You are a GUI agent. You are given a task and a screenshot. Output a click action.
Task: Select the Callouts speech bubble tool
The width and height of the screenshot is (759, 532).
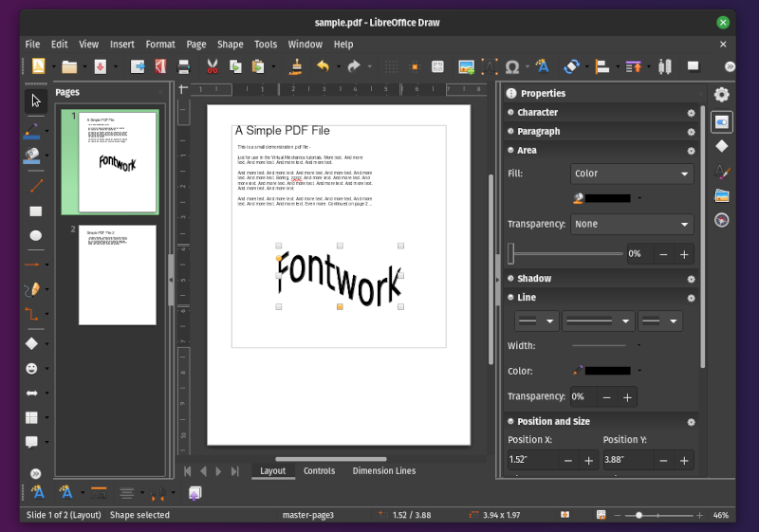pyautogui.click(x=32, y=442)
